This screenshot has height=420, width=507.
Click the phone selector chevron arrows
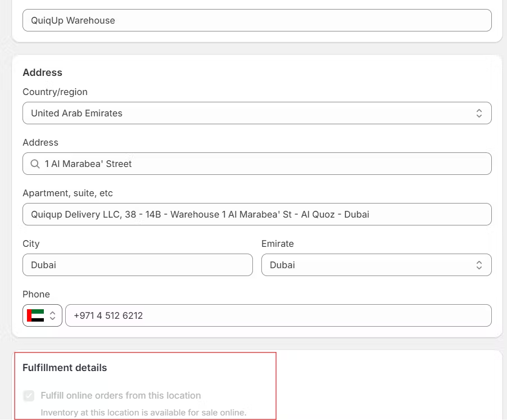tap(52, 315)
